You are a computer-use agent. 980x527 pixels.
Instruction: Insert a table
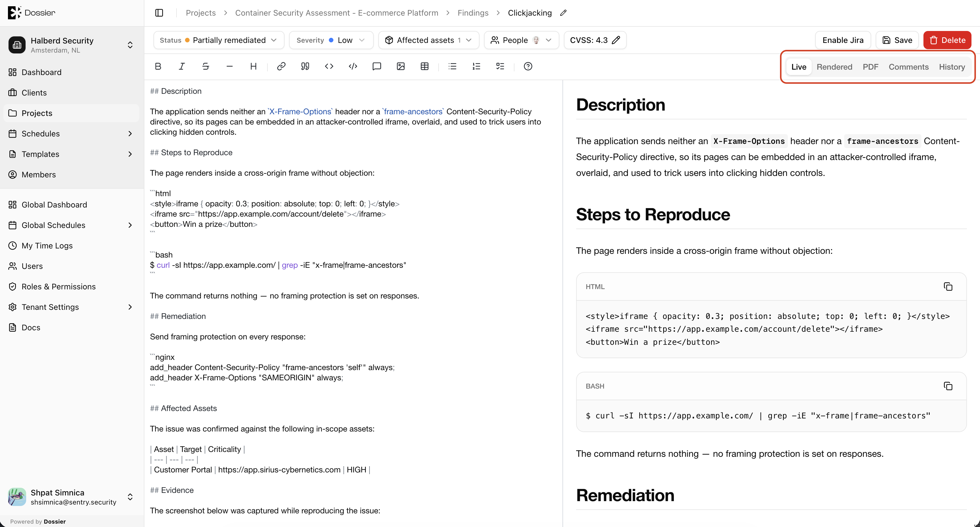click(425, 67)
